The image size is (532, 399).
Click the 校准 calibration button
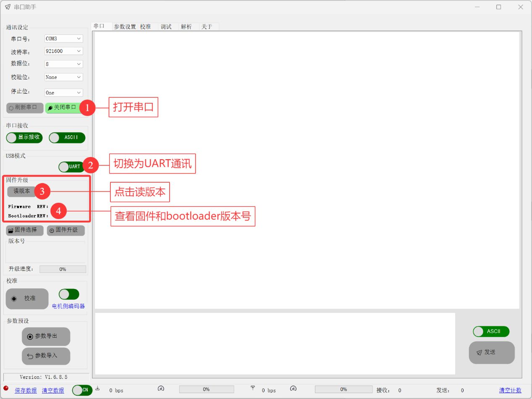tap(27, 299)
